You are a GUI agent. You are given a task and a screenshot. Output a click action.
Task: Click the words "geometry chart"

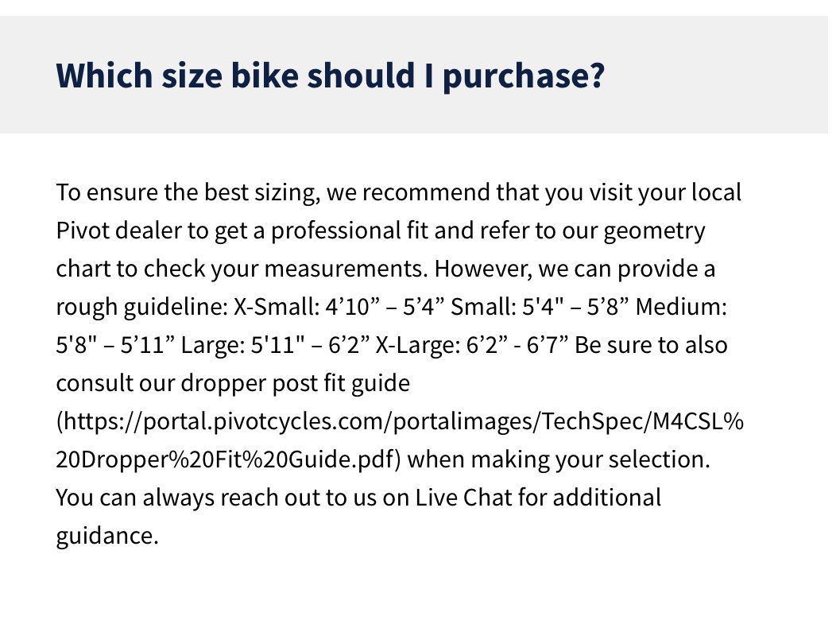click(653, 231)
